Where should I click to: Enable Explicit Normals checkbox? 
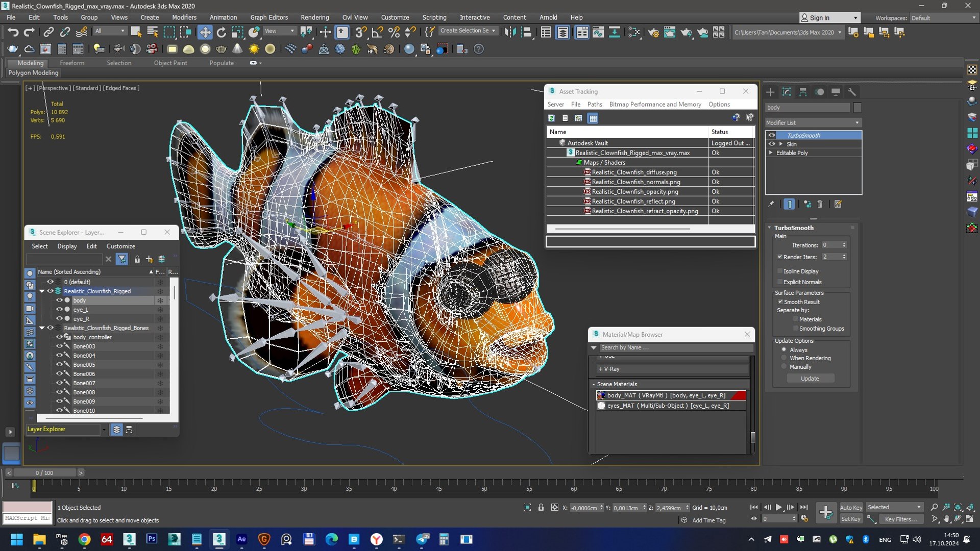780,282
